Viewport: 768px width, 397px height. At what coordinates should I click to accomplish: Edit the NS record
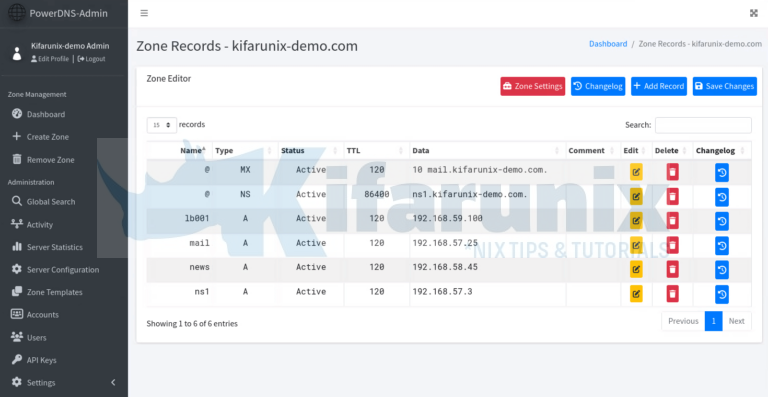tap(636, 197)
